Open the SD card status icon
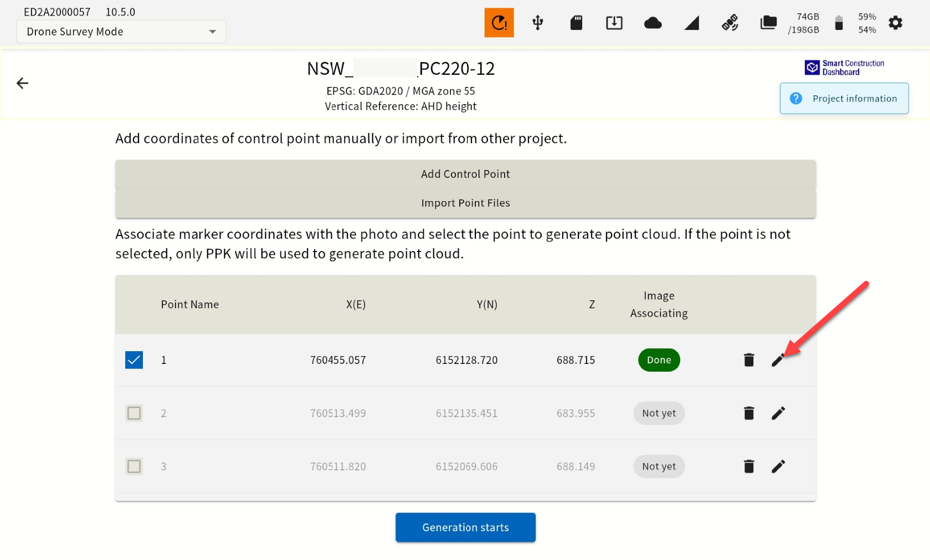Viewport: 930px width, 560px height. 576,23
